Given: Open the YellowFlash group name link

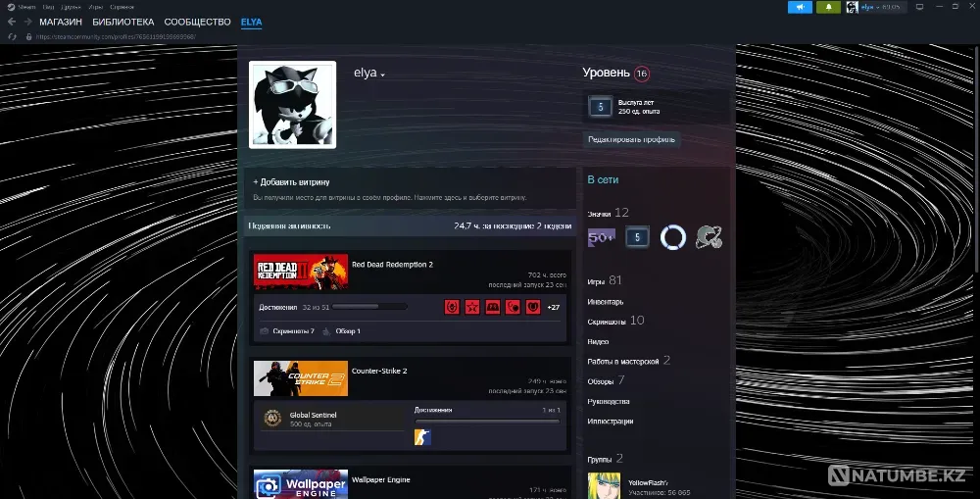Looking at the screenshot, I should [648, 482].
